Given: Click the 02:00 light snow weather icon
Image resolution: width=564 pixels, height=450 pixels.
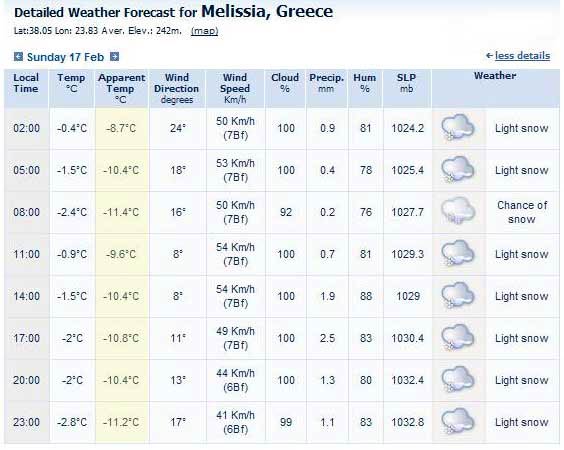Looking at the screenshot, I should 458,128.
